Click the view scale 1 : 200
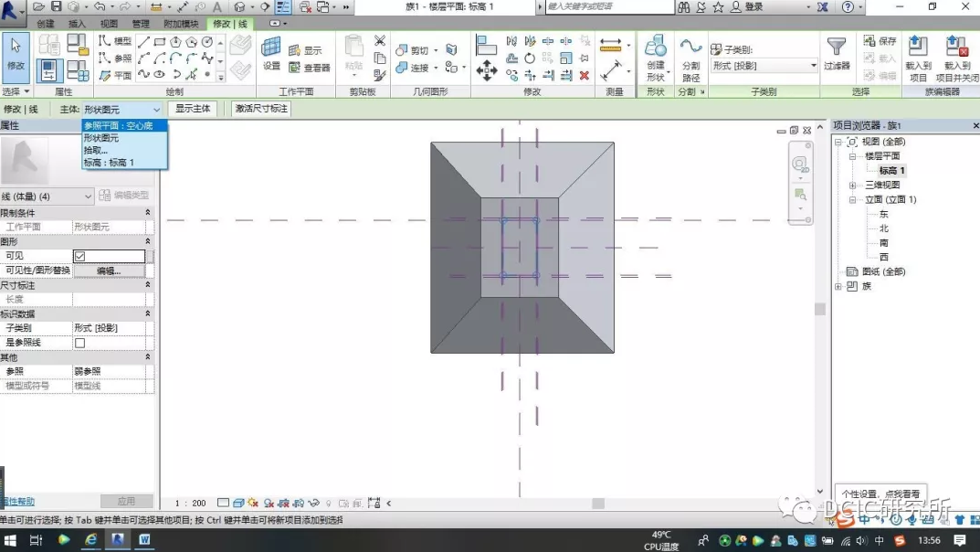The height and width of the screenshot is (552, 980). click(191, 503)
